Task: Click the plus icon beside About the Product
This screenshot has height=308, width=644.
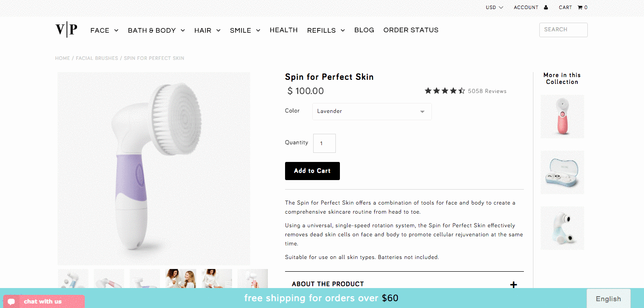Action: tap(513, 285)
